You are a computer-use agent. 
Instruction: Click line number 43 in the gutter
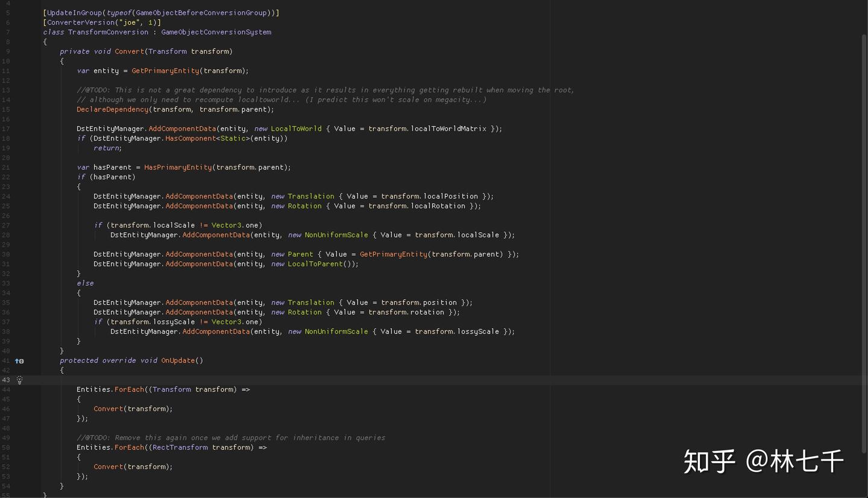pyautogui.click(x=6, y=380)
